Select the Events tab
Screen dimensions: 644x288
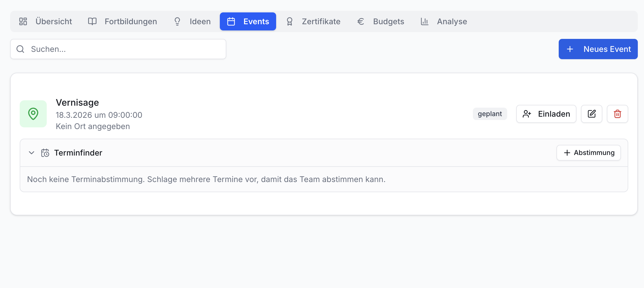point(248,21)
